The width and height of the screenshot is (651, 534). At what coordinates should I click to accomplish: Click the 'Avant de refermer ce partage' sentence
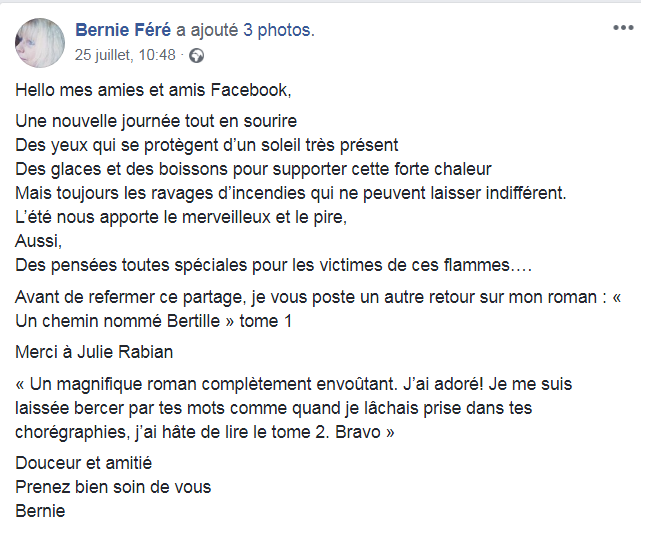coord(318,297)
